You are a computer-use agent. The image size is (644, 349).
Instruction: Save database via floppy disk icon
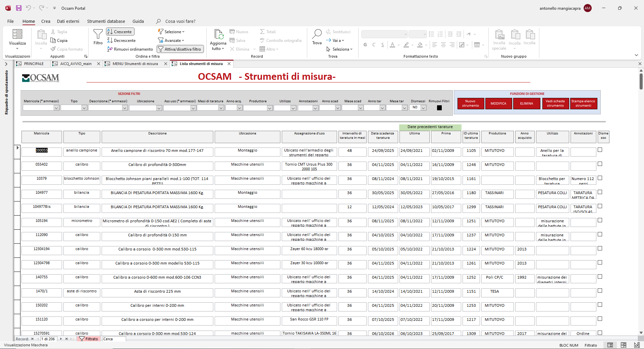tap(19, 8)
